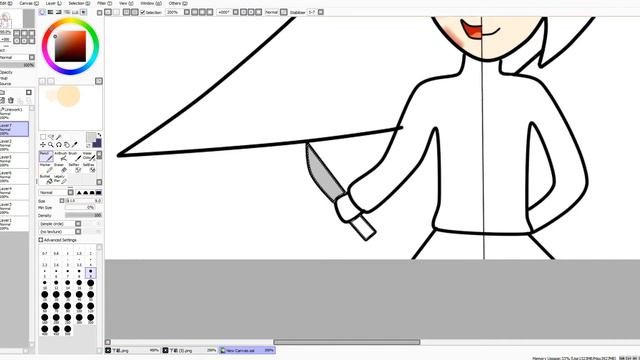Select the Move tool
The image size is (640, 360).
coord(43,145)
